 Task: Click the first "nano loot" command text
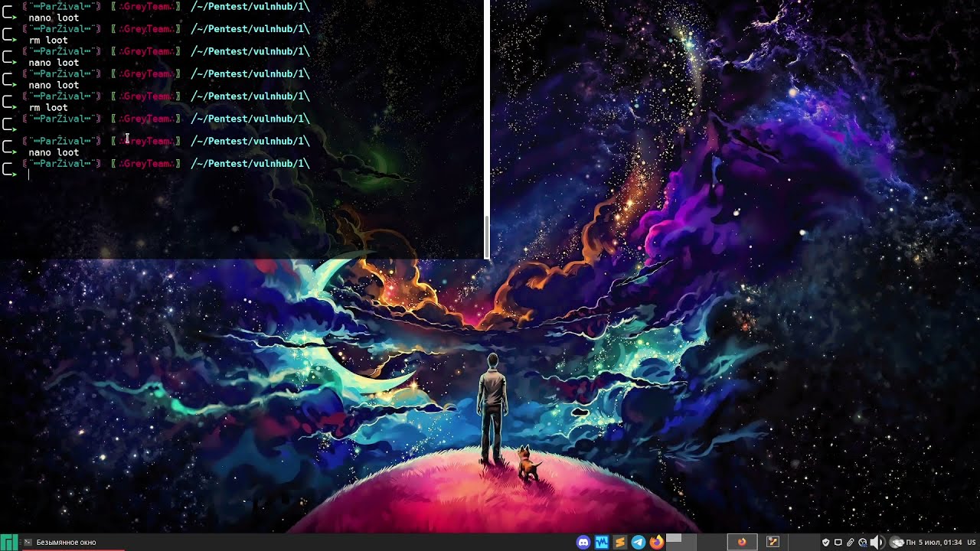[54, 18]
